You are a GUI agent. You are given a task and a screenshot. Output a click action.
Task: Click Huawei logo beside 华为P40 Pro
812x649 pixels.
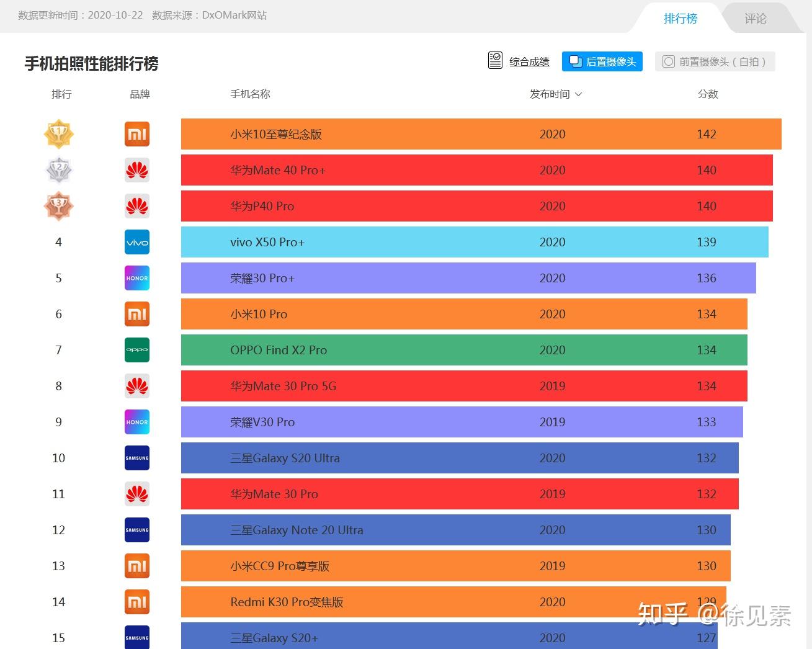point(137,206)
